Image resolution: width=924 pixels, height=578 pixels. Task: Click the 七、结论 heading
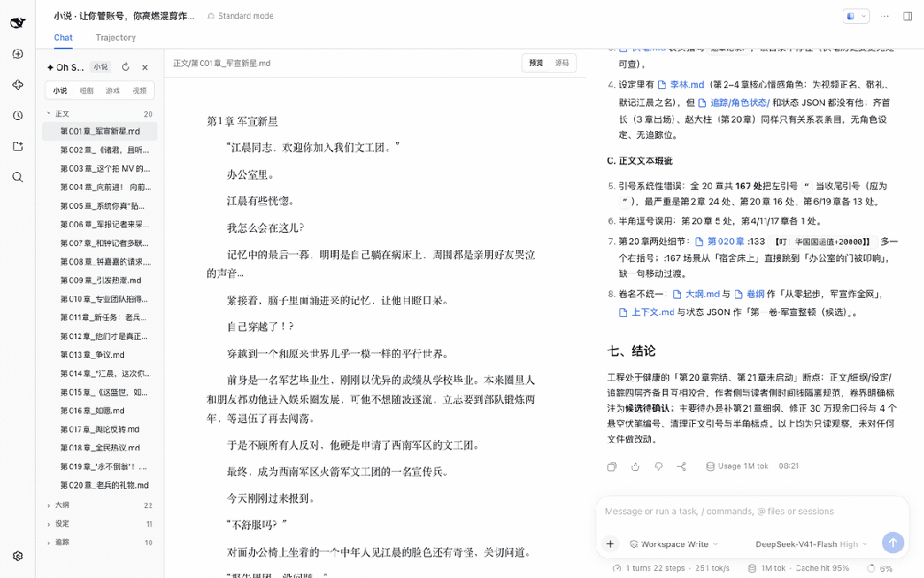(x=631, y=351)
